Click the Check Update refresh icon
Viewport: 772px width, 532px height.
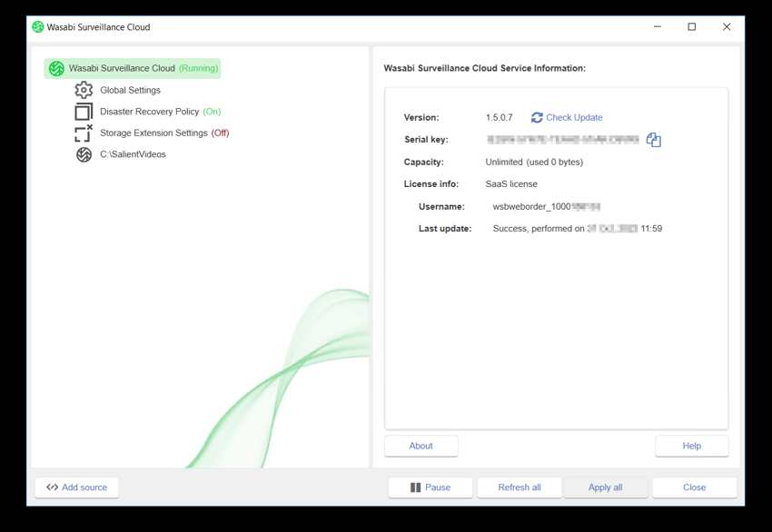(537, 118)
